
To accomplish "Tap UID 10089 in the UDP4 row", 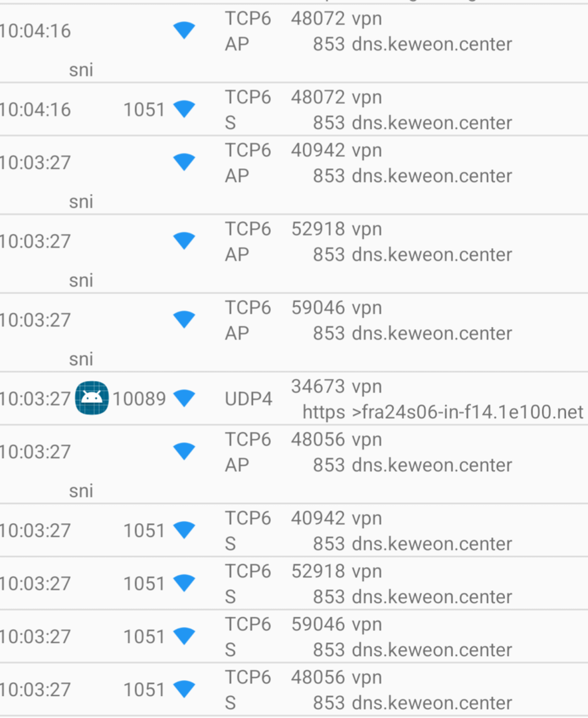I will [140, 399].
